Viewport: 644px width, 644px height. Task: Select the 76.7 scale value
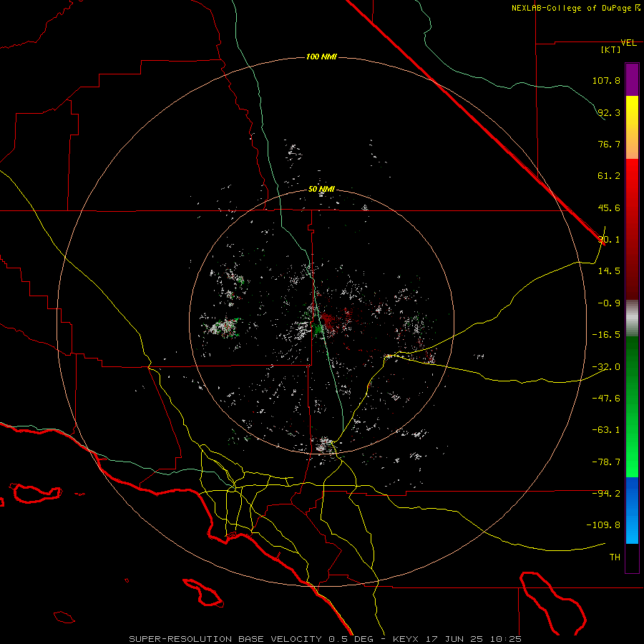point(609,144)
